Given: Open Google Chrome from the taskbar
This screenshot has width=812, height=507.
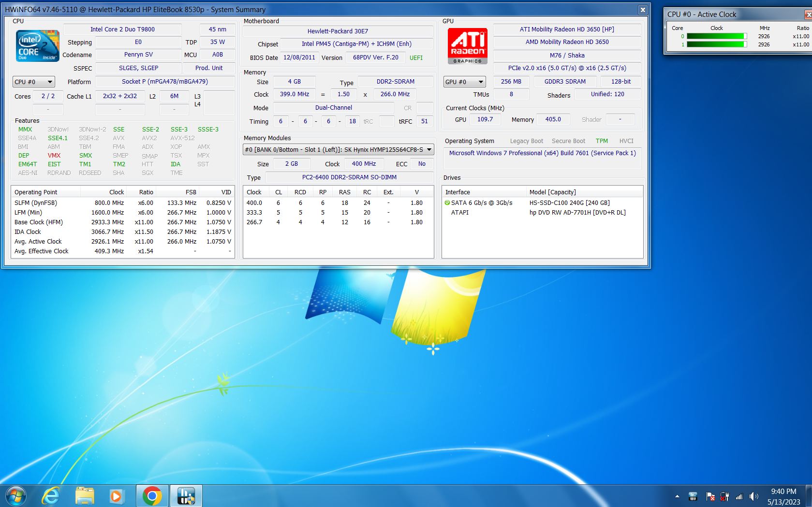Looking at the screenshot, I should point(152,496).
